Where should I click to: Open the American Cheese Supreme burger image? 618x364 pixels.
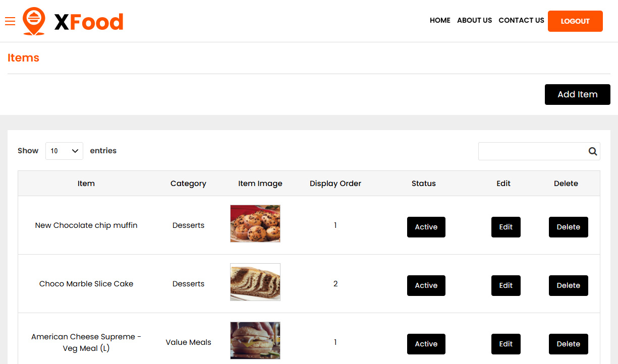(x=255, y=340)
